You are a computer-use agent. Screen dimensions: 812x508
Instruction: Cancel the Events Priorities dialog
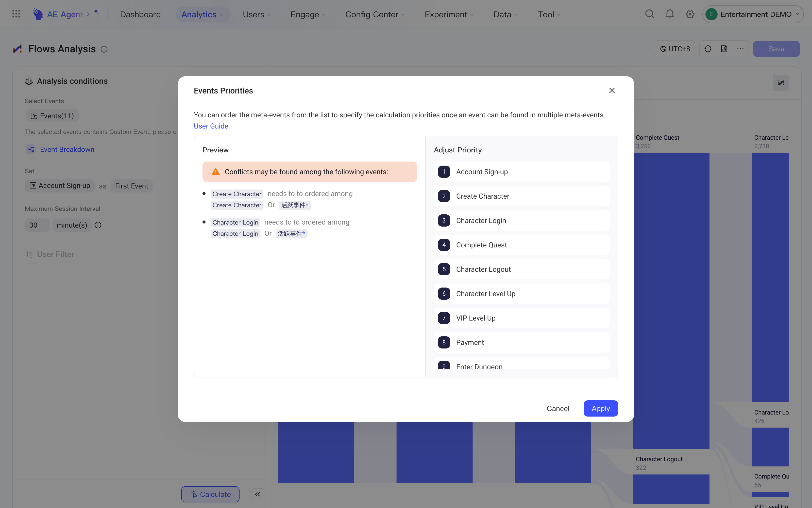pyautogui.click(x=558, y=408)
